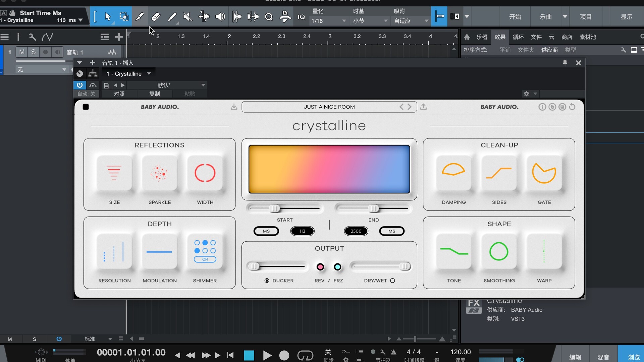This screenshot has width=644, height=362.
Task: Click the Sparkle reflections control
Action: tap(160, 173)
